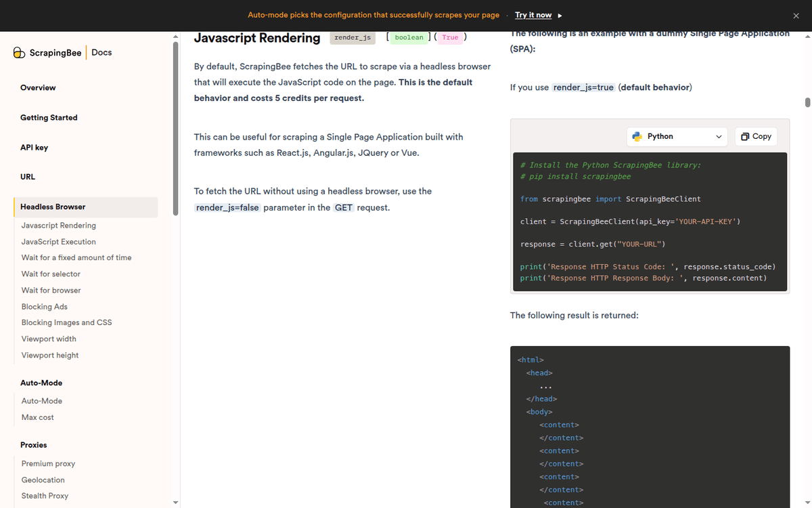Screen dimensions: 812x508
Task: Click the sidebar scrollbar thumb
Action: [176, 129]
